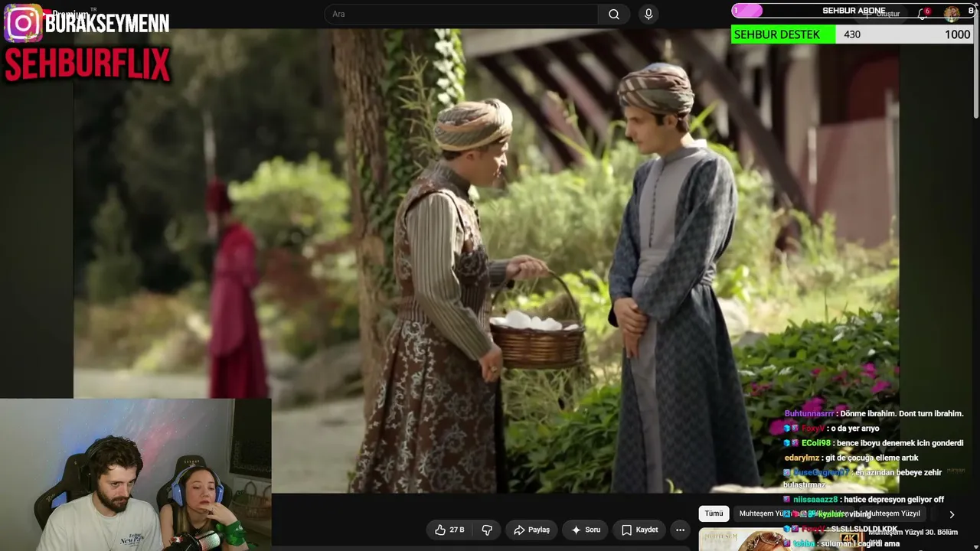Click chat username edarylmz
980x551 pixels.
802,458
